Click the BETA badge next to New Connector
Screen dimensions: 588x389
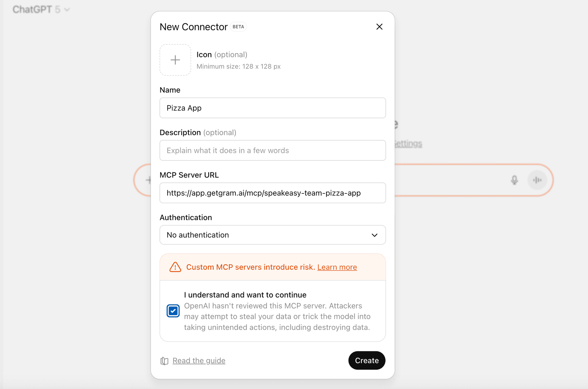(x=238, y=27)
